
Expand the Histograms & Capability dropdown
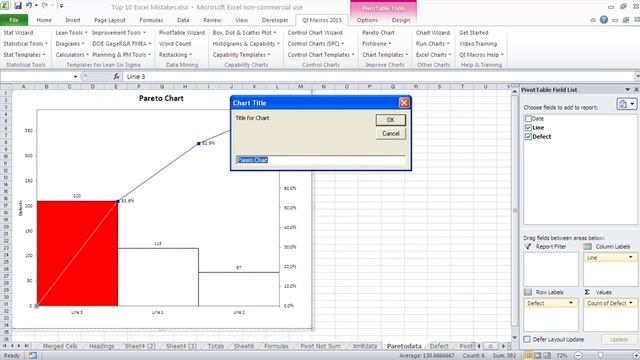pos(246,44)
